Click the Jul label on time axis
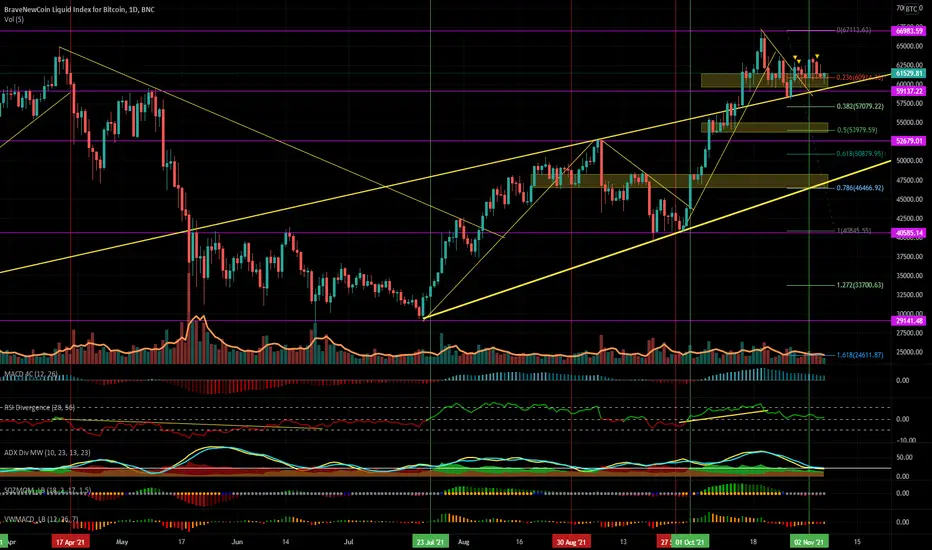 pos(349,542)
